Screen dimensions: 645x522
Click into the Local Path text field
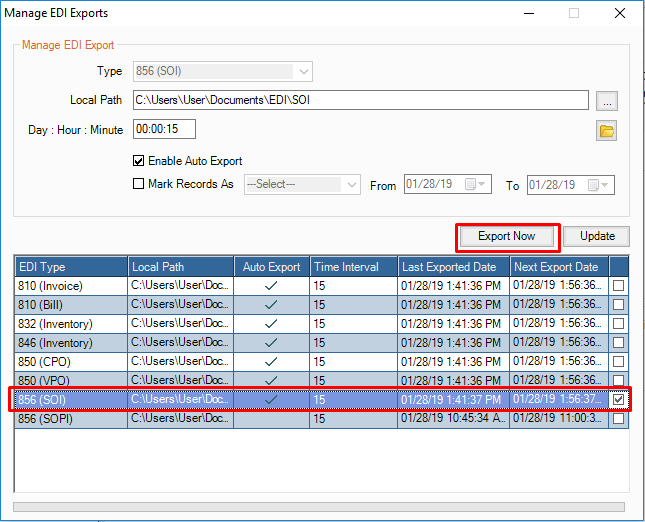coord(360,100)
